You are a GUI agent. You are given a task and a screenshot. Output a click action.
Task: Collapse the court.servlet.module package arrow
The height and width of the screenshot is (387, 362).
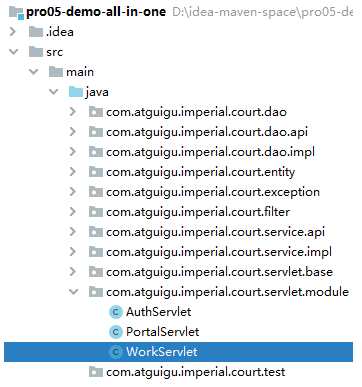[73, 292]
